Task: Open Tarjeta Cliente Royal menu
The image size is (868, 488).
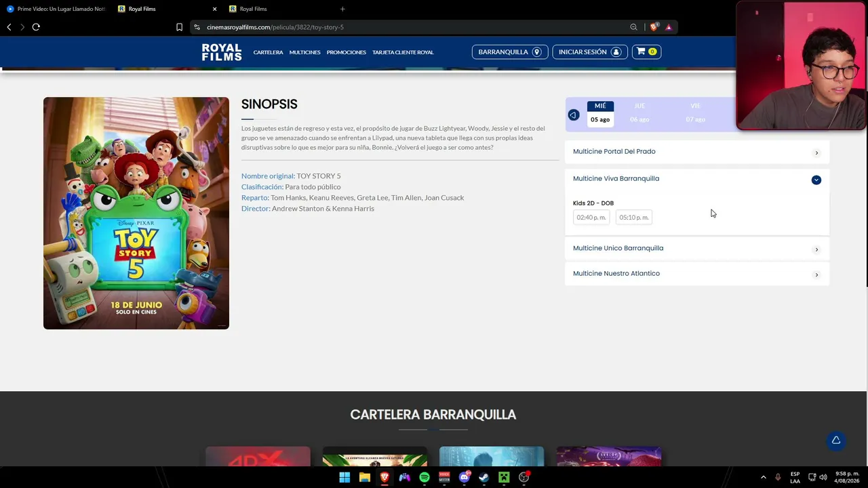Action: (403, 52)
